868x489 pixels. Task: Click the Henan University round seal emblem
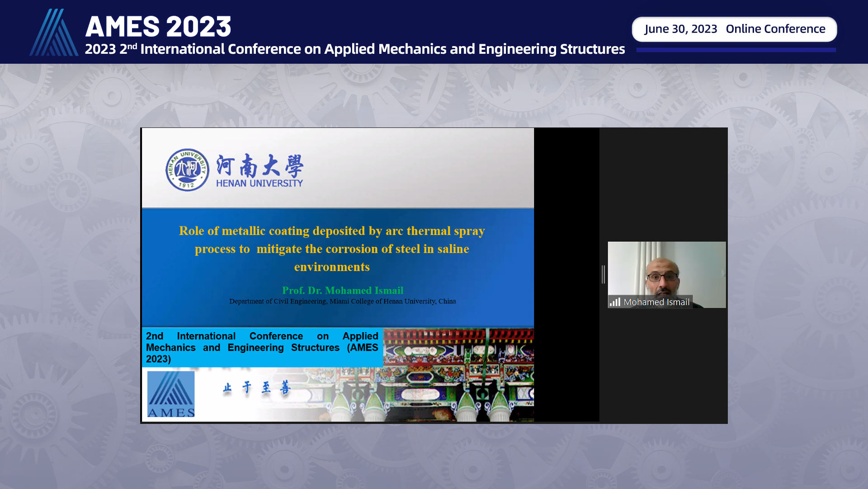tap(187, 170)
